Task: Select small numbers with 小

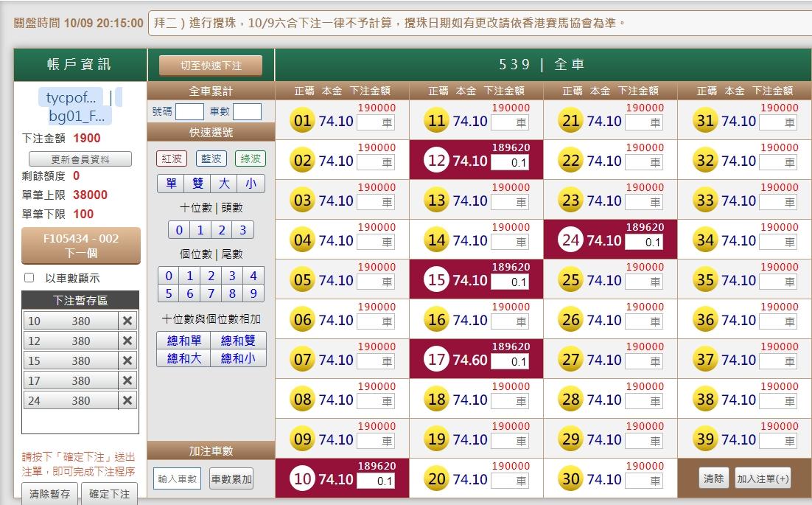Action: tap(251, 184)
